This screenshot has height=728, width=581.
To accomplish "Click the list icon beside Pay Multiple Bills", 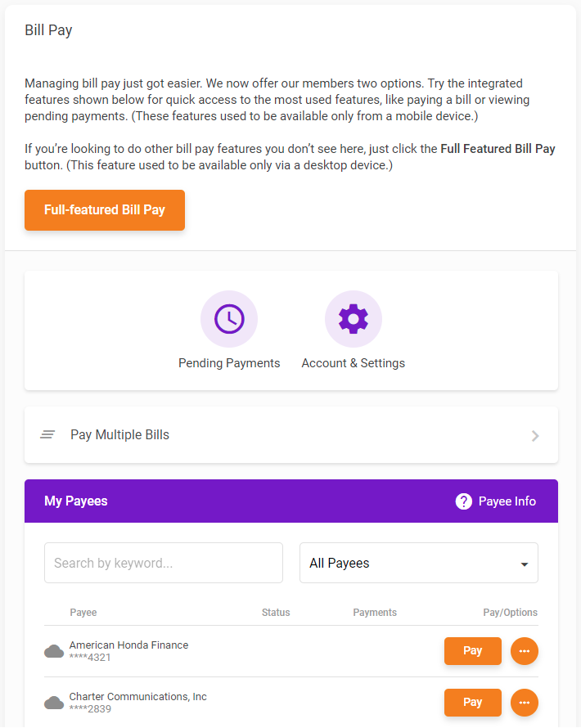I will coord(47,434).
